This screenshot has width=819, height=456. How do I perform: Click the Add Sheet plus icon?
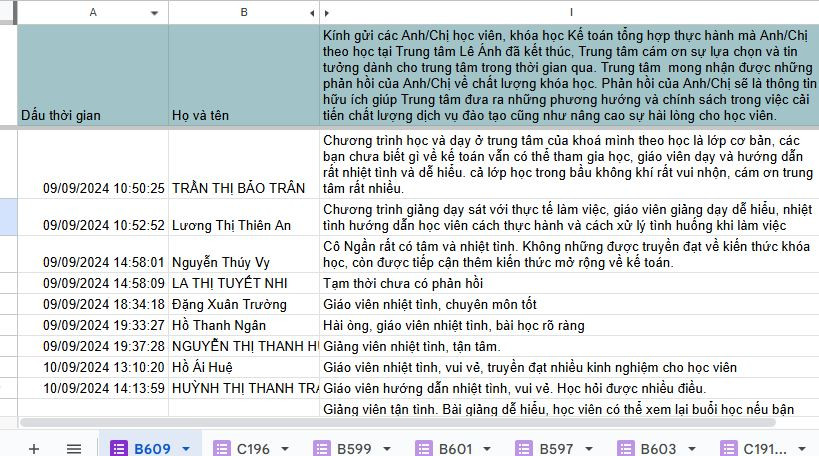tap(34, 448)
